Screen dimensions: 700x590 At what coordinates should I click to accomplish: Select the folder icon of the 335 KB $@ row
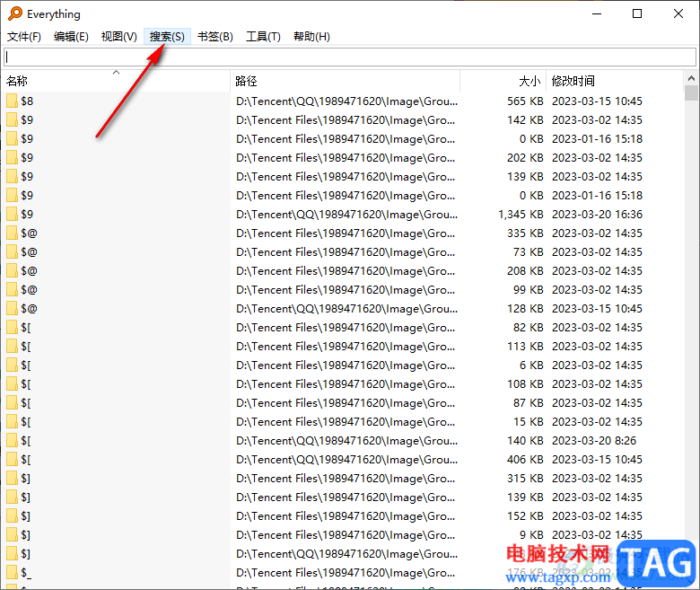point(12,233)
